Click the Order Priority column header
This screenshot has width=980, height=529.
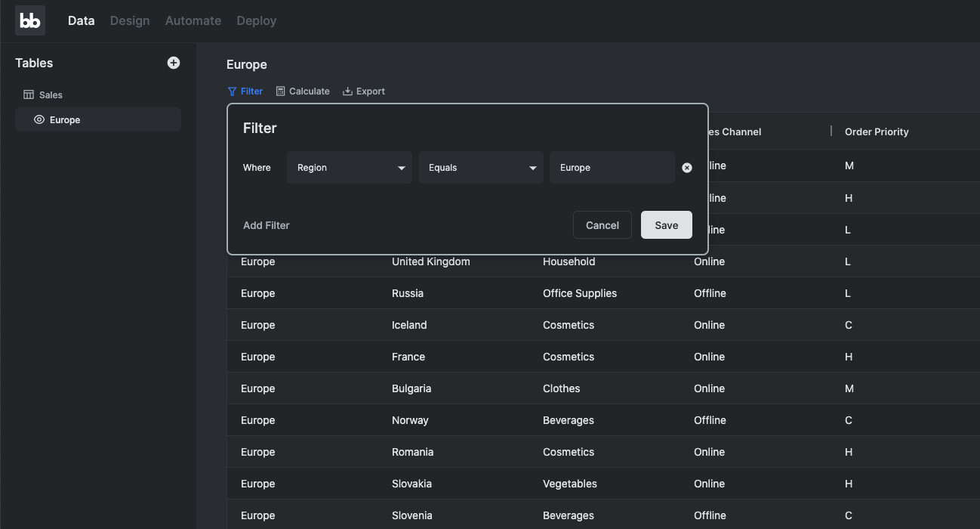tap(877, 131)
